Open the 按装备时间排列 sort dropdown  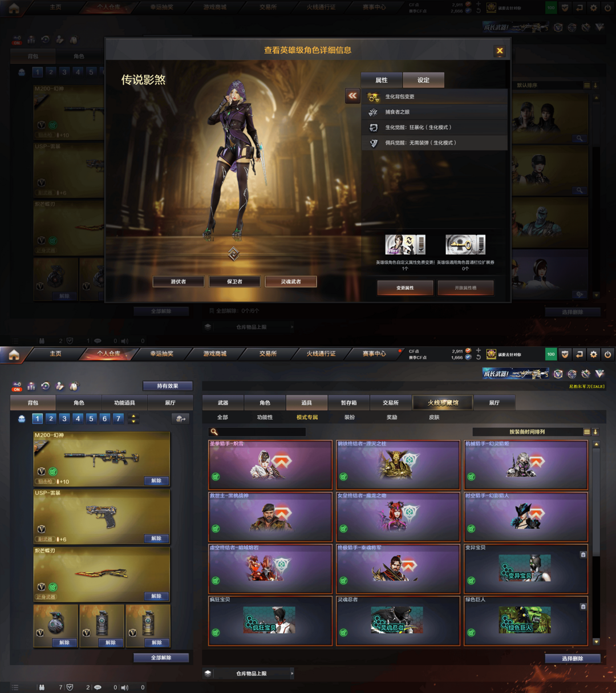click(526, 432)
